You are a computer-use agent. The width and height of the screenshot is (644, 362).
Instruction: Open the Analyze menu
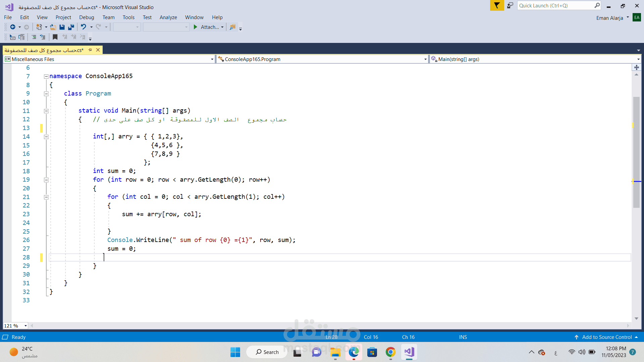click(x=168, y=17)
